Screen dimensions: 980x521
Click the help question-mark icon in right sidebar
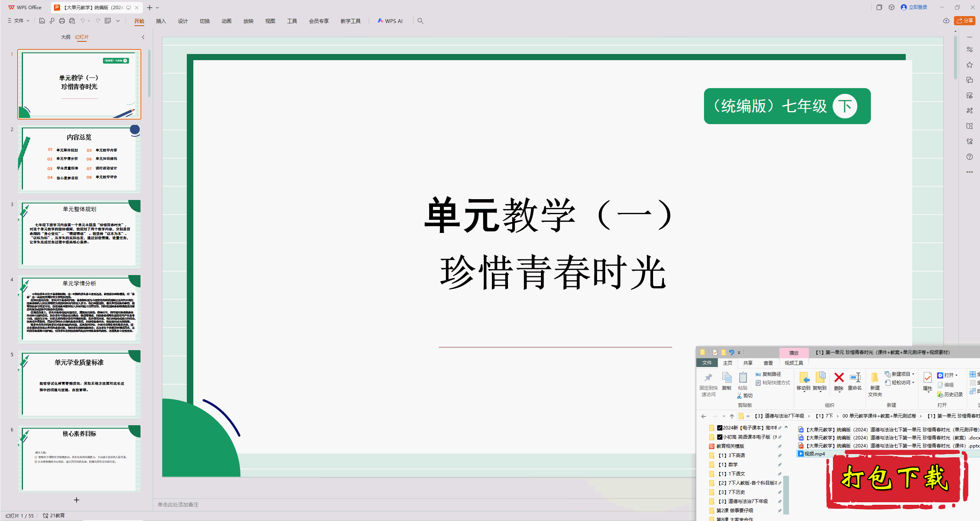pyautogui.click(x=969, y=157)
